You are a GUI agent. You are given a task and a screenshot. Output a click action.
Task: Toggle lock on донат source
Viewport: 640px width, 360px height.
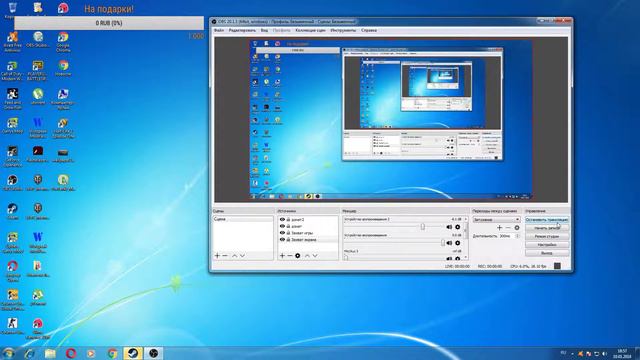(x=288, y=226)
